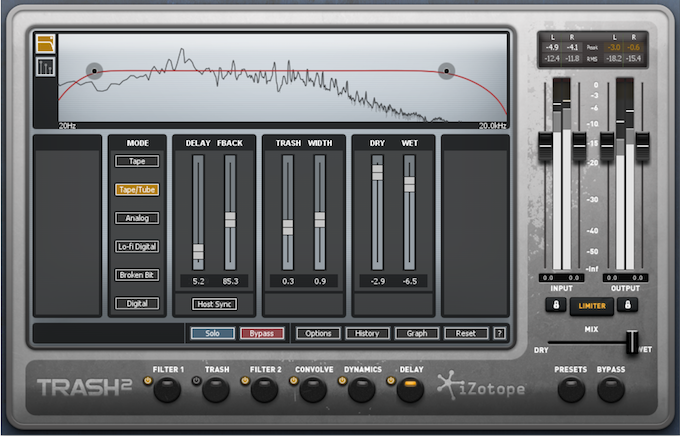Screen dimensions: 680x436
Task: Toggle Convolve module power icon
Action: (x=294, y=381)
